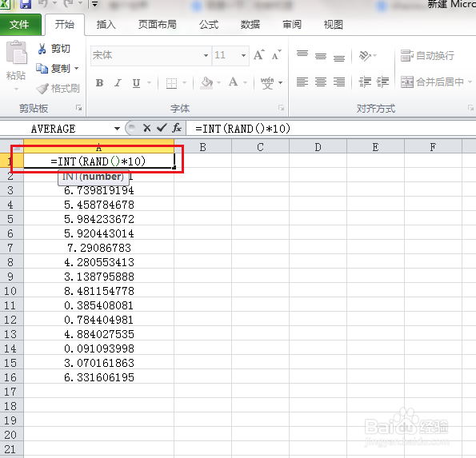Open the phonetic guide dropdown arrow
This screenshot has width=476, height=458.
pos(281,82)
